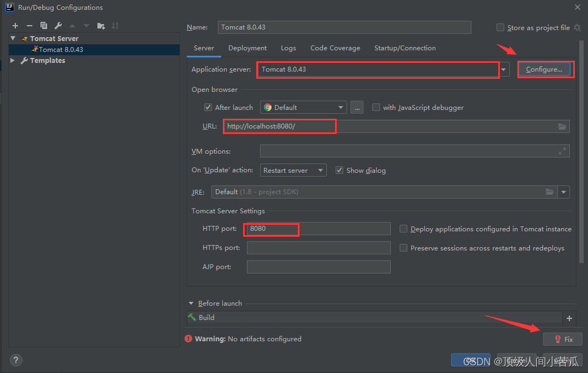Viewport: 588px width, 373px height.
Task: Close the Run/Debug Configurations dialog
Action: coord(578,7)
